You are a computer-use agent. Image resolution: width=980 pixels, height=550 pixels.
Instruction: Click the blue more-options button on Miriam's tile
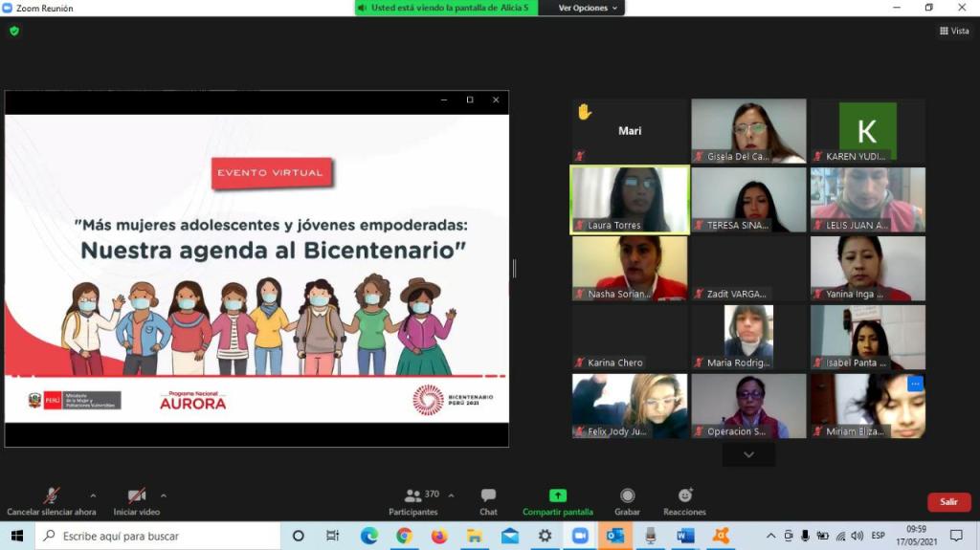pyautogui.click(x=915, y=384)
